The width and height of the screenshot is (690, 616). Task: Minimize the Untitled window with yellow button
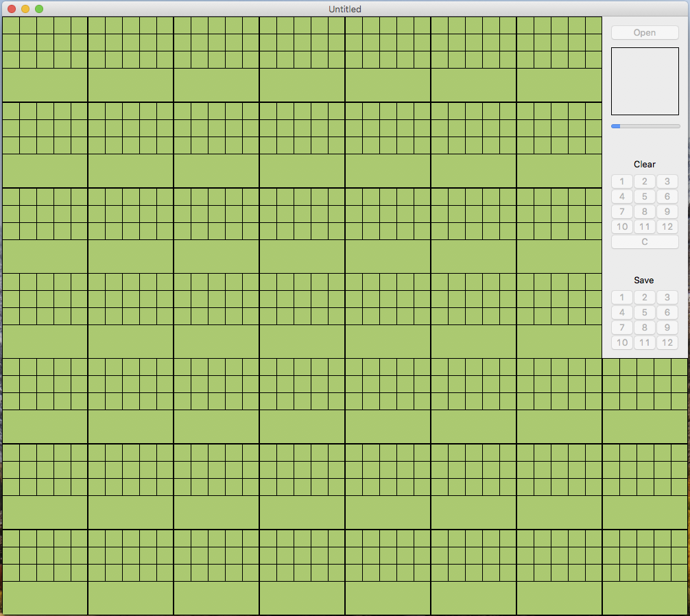pos(25,9)
